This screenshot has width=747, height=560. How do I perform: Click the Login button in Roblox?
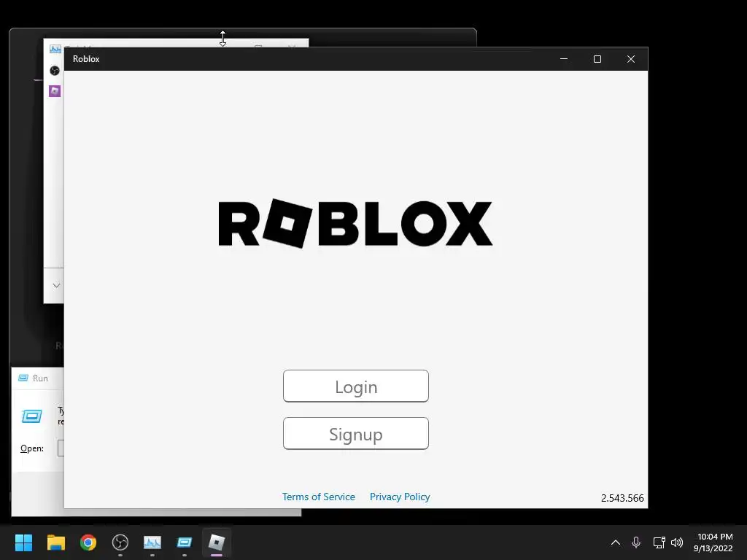(x=356, y=386)
